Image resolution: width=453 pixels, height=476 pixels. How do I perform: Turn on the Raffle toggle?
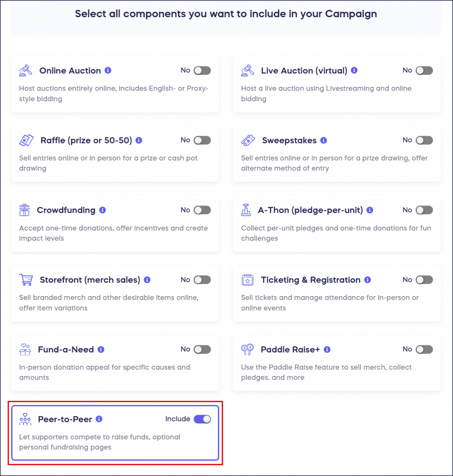[x=202, y=140]
